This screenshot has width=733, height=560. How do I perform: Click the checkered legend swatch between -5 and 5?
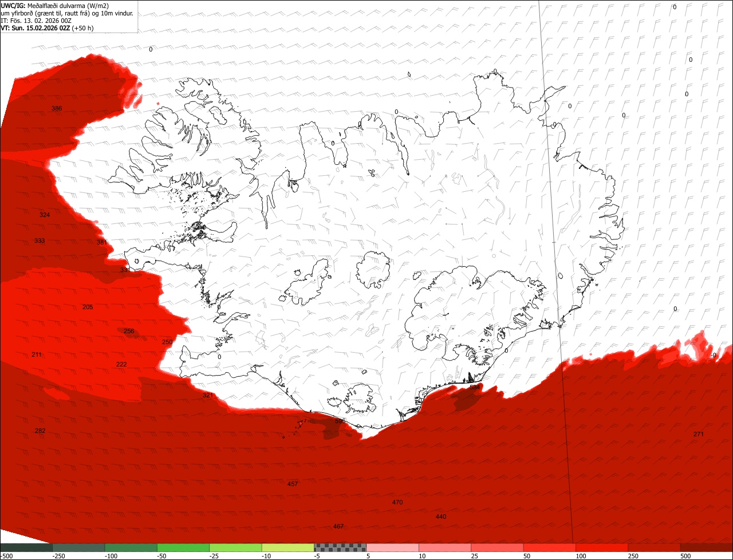click(x=340, y=547)
